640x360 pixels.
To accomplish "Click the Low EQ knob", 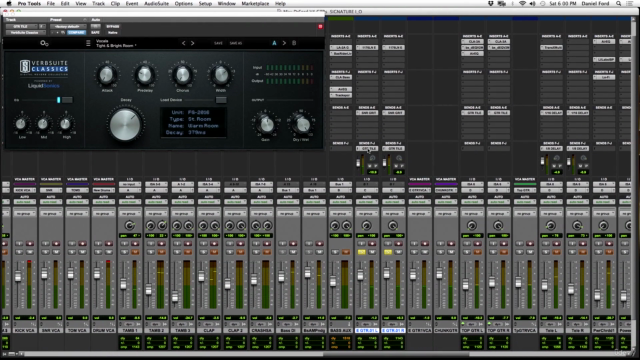I will click(x=21, y=123).
